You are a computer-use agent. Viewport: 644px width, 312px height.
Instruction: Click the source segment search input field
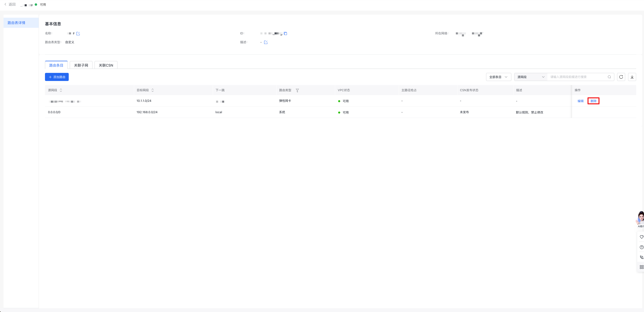coord(578,77)
